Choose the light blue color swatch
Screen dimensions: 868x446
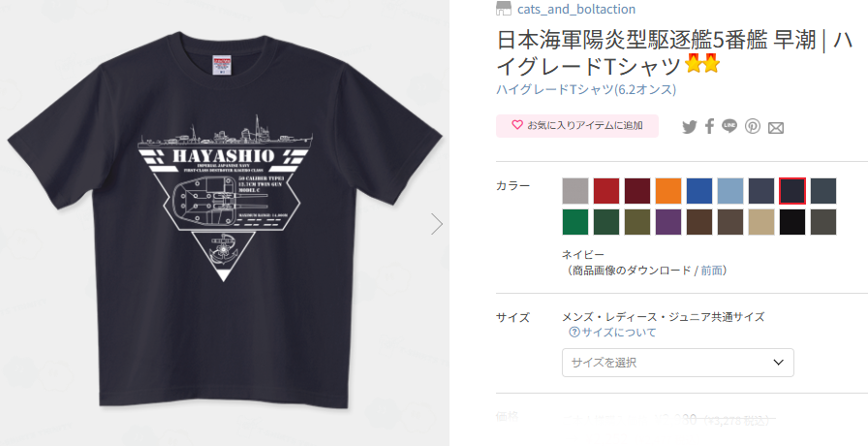730,191
